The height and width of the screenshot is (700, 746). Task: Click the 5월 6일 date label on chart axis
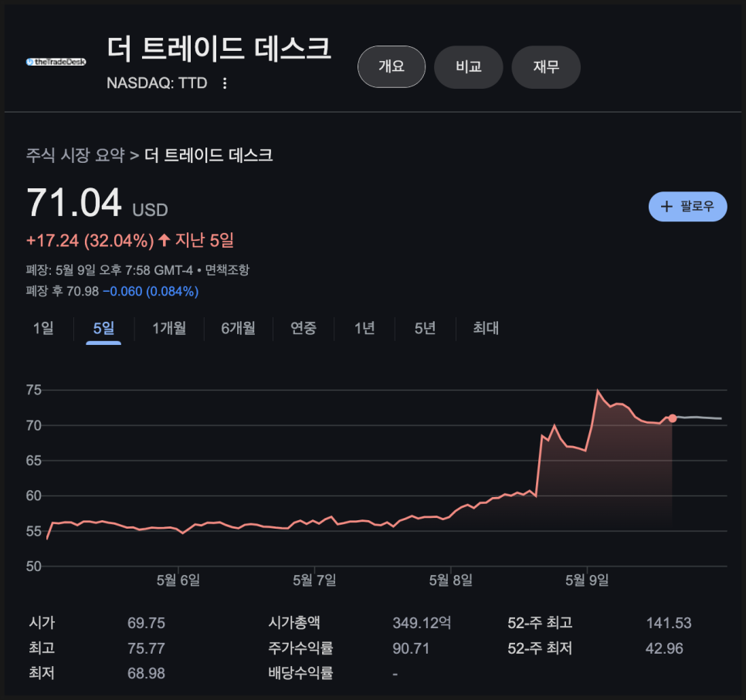(x=178, y=580)
